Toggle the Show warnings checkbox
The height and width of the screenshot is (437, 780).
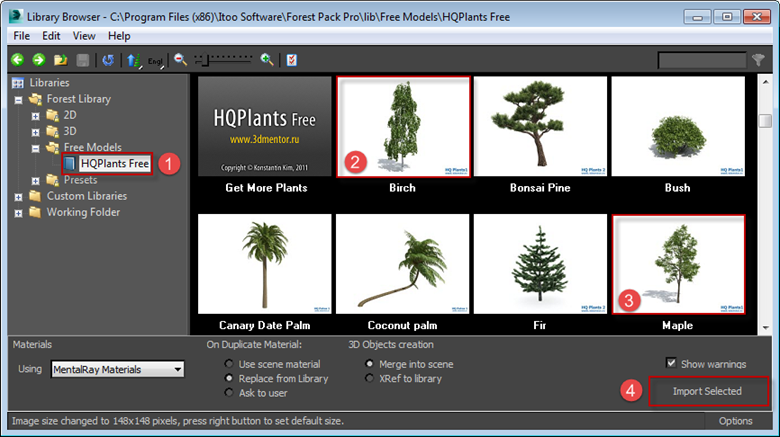coord(671,363)
